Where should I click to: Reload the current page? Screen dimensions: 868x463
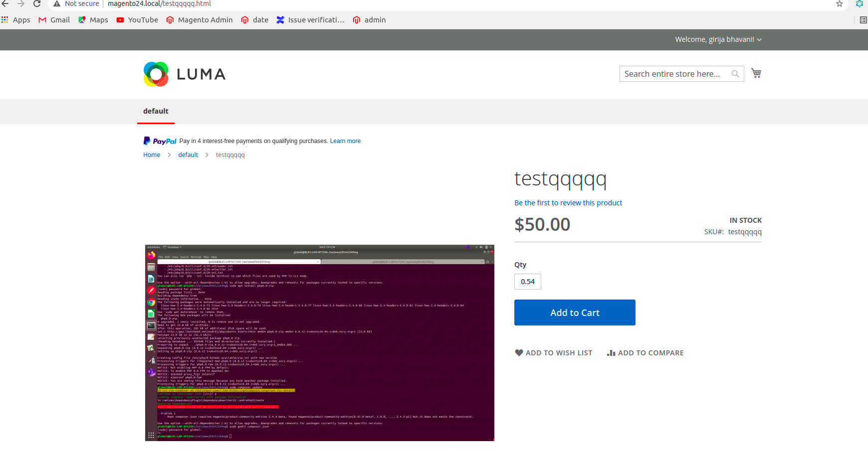[x=36, y=3]
